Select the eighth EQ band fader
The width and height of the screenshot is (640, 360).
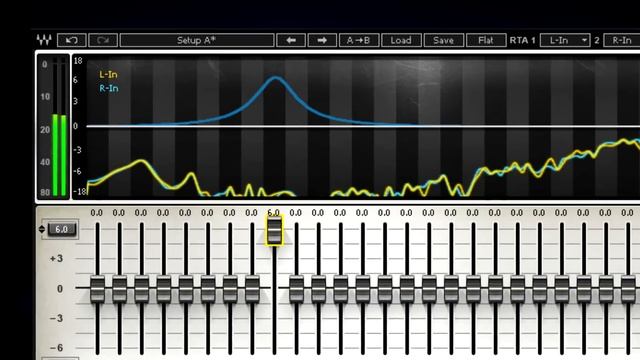click(252, 289)
